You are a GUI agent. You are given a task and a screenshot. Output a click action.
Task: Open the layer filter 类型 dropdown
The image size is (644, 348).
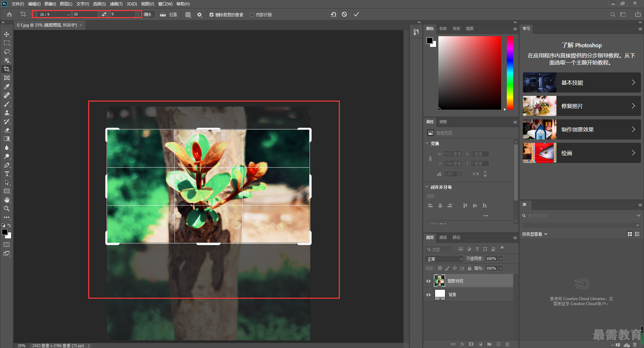439,249
